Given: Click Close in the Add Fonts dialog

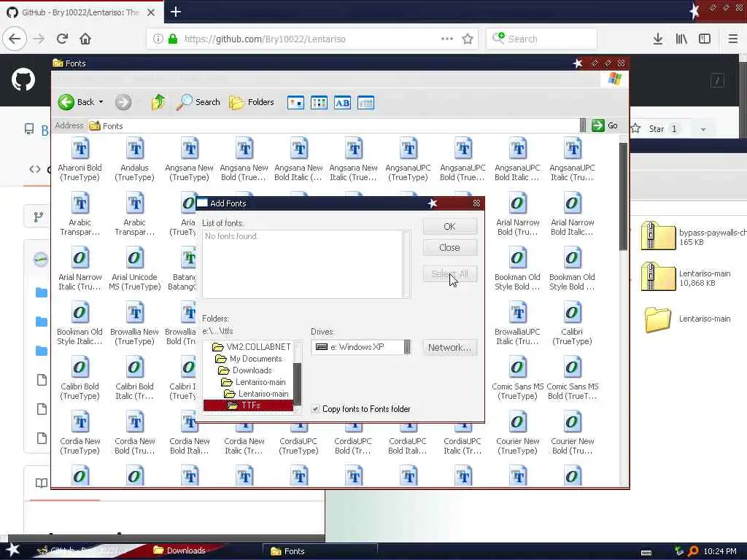Looking at the screenshot, I should (x=449, y=248).
